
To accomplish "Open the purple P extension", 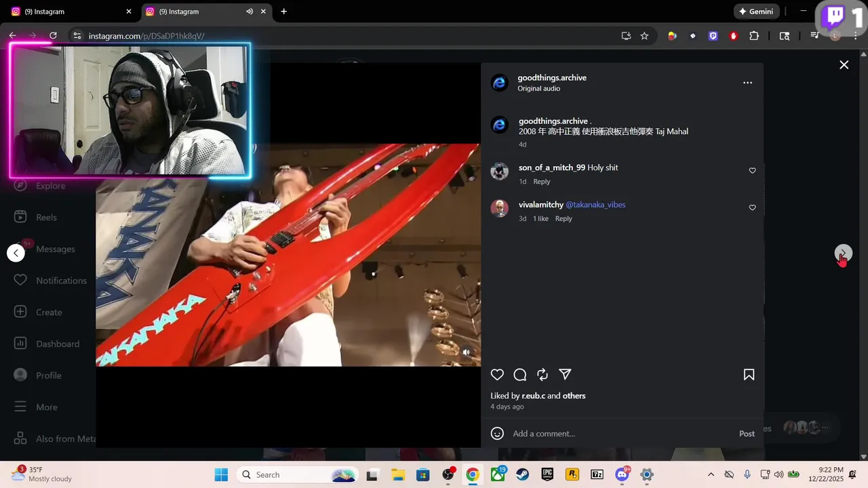I will (x=713, y=36).
